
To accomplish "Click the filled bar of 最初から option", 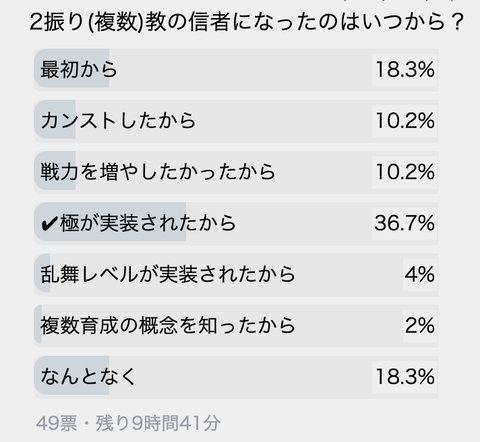I will (x=72, y=68).
